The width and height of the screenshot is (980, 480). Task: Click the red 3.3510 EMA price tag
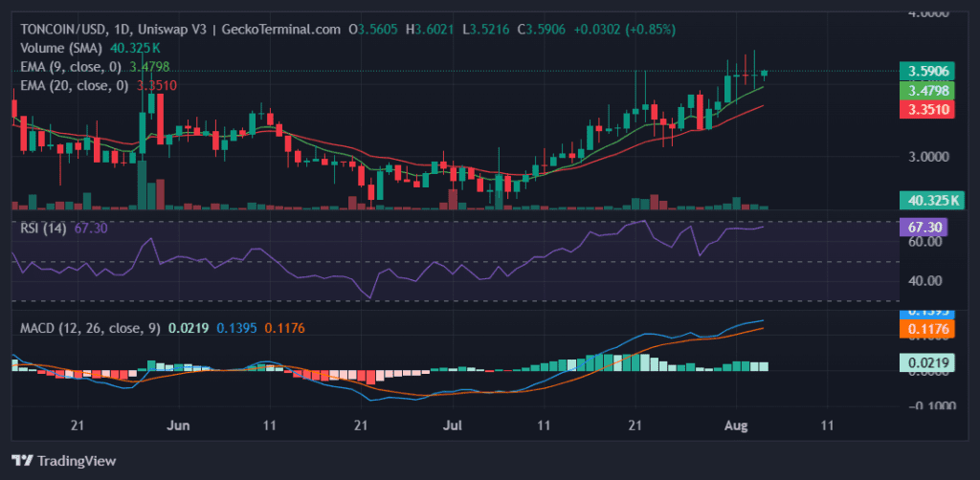click(x=926, y=111)
